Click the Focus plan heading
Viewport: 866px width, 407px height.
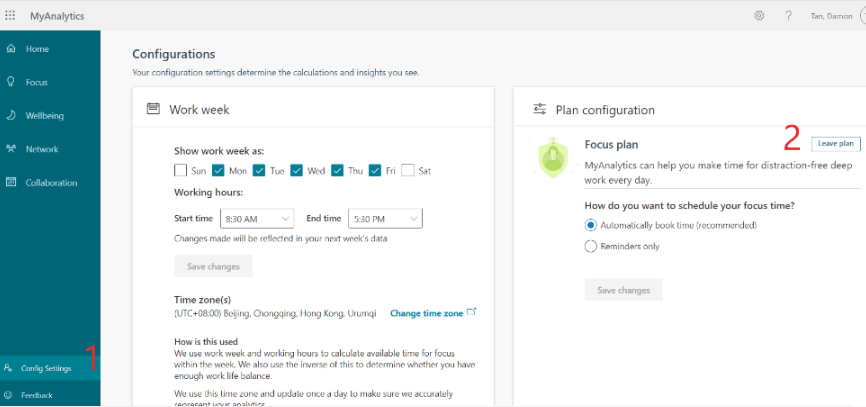pos(611,145)
